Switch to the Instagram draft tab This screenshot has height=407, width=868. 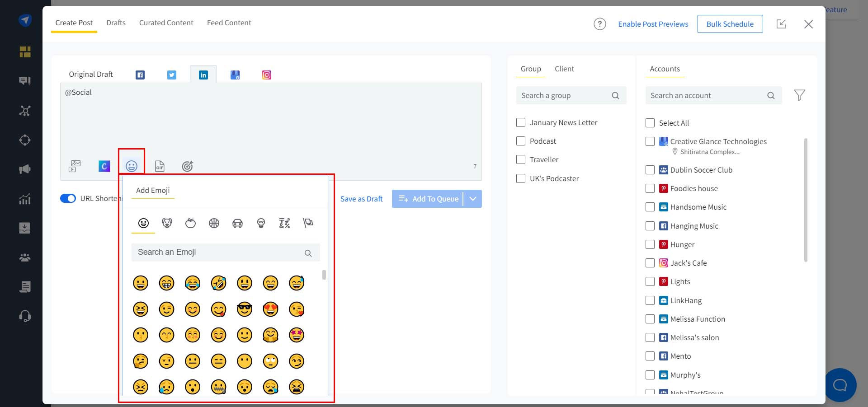click(267, 75)
